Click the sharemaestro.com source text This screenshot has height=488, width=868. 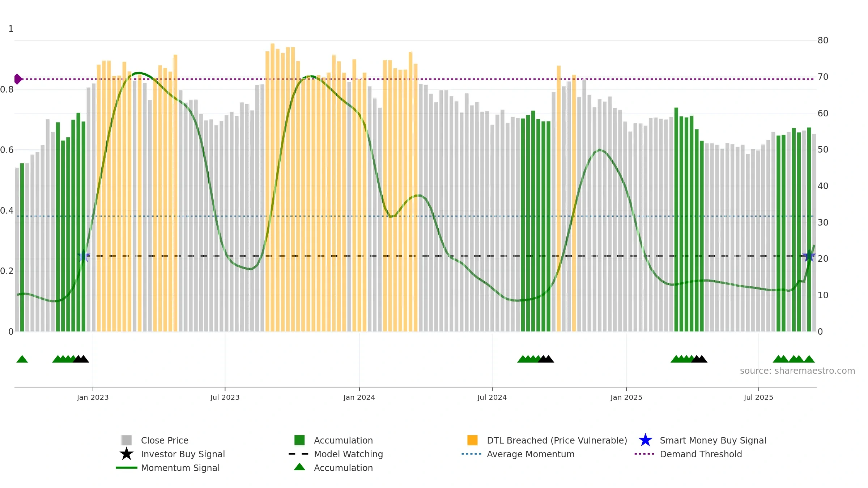click(797, 371)
